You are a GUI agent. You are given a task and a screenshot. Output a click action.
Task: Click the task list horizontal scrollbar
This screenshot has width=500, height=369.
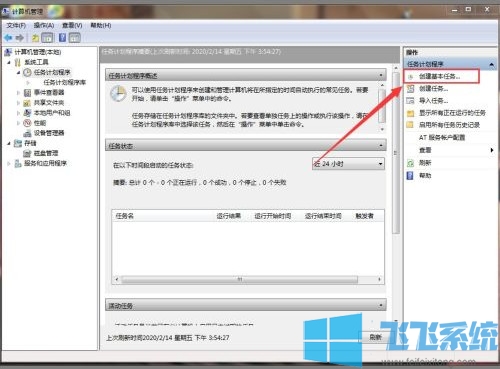(x=248, y=279)
